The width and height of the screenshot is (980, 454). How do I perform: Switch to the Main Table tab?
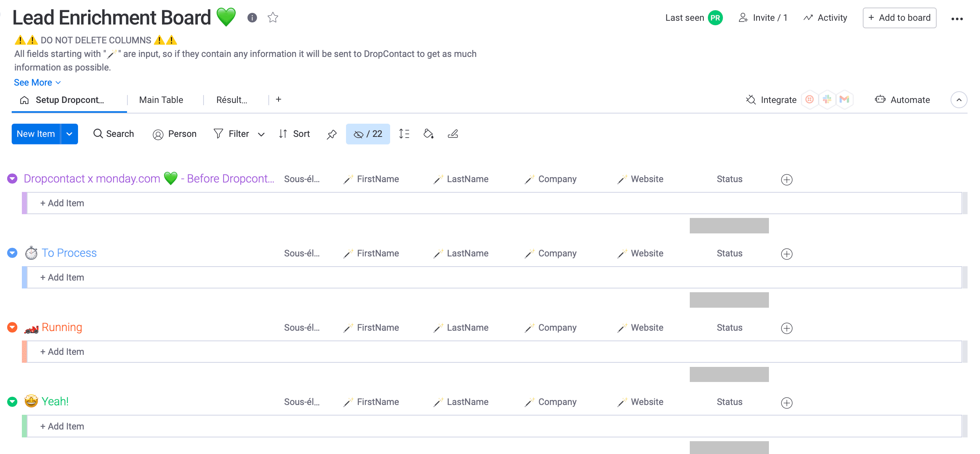pos(161,100)
